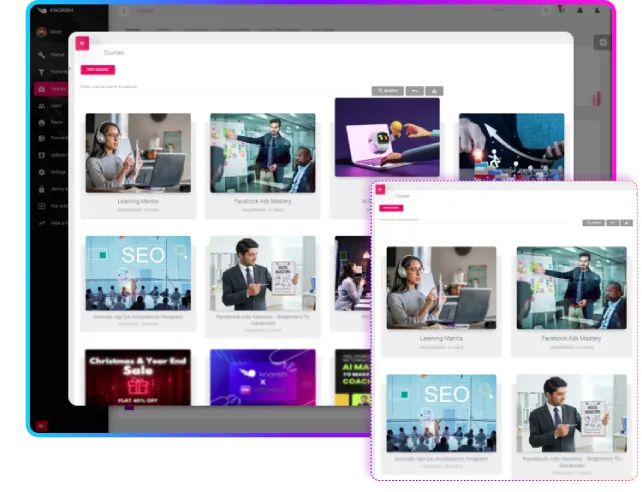The image size is (642, 492).
Task: Click the gear button on the right edge
Action: coord(602,43)
